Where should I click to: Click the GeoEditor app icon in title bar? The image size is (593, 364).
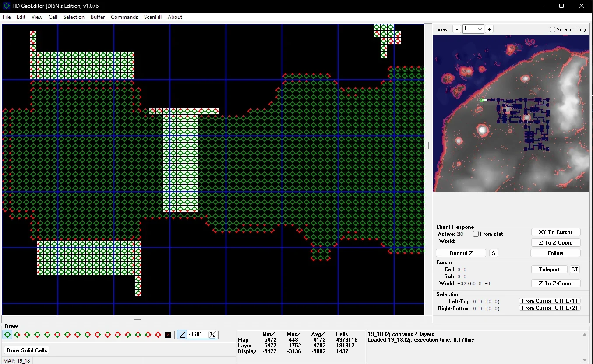tap(6, 6)
